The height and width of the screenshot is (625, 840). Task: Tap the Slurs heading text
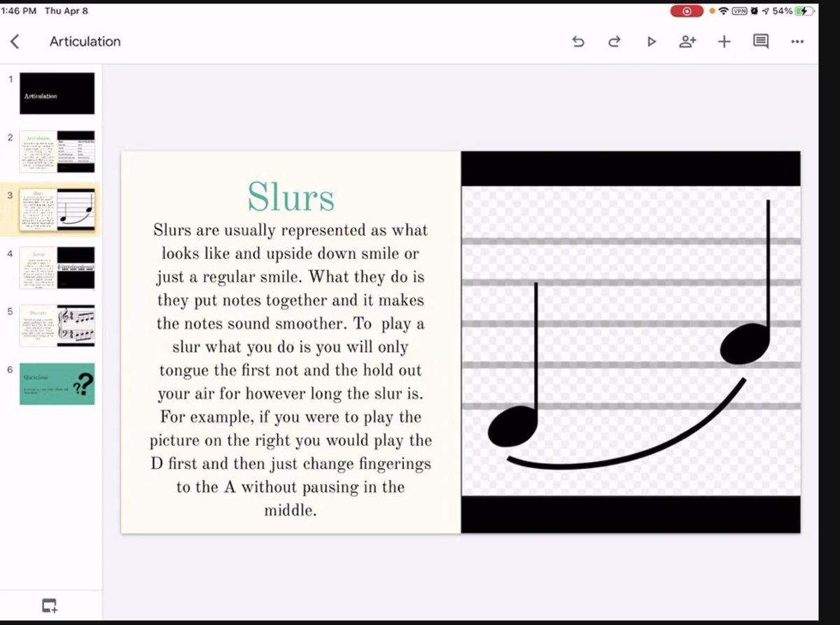(290, 196)
